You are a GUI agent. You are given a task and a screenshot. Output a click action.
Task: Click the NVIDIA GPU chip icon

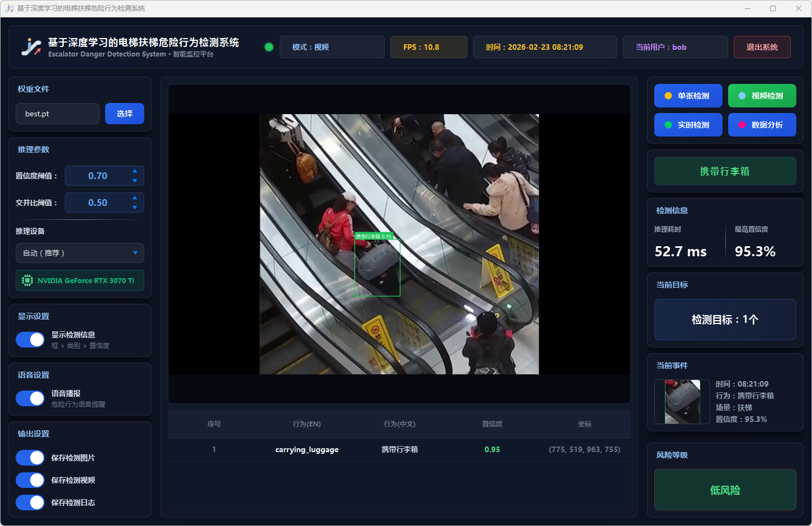pyautogui.click(x=27, y=280)
